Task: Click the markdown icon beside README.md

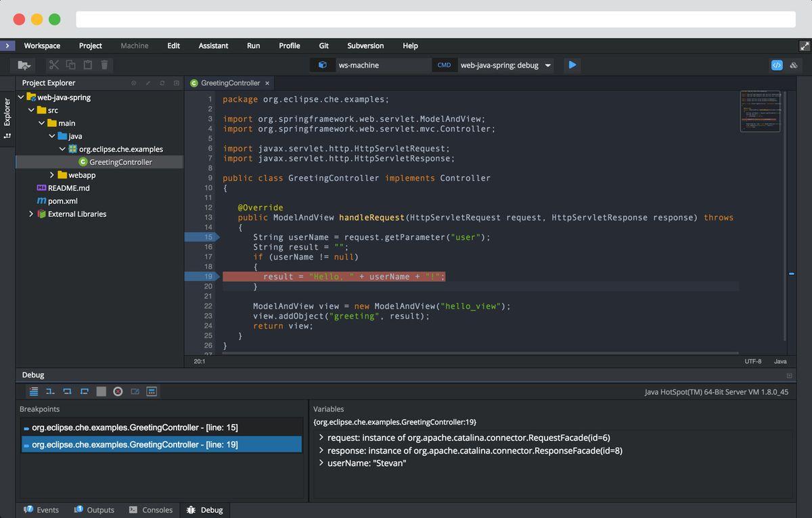Action: pyautogui.click(x=41, y=188)
